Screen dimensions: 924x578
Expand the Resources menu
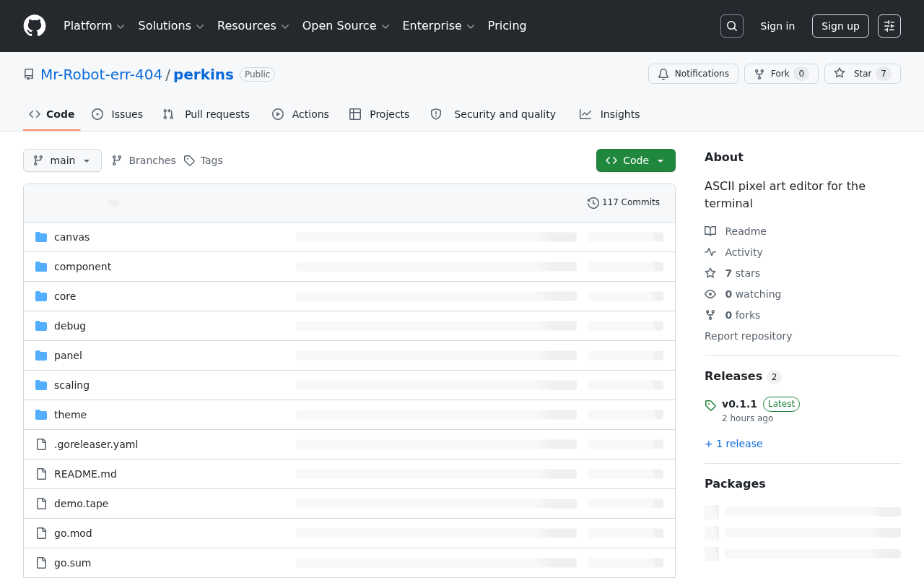point(253,26)
